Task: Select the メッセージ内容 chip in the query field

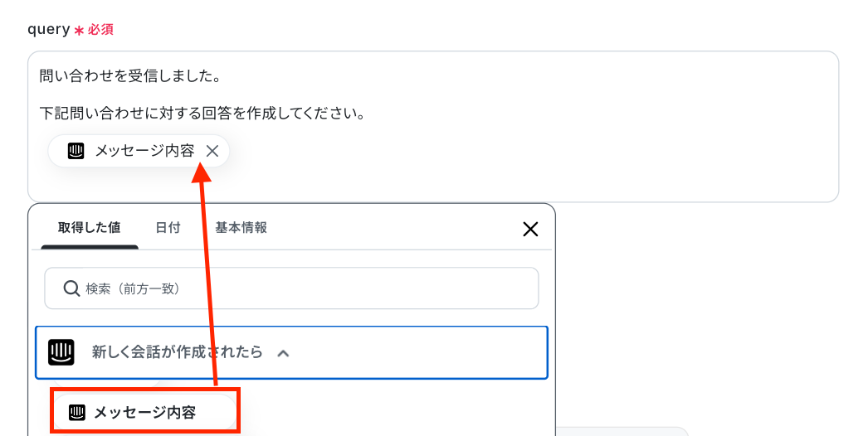Action: [139, 151]
